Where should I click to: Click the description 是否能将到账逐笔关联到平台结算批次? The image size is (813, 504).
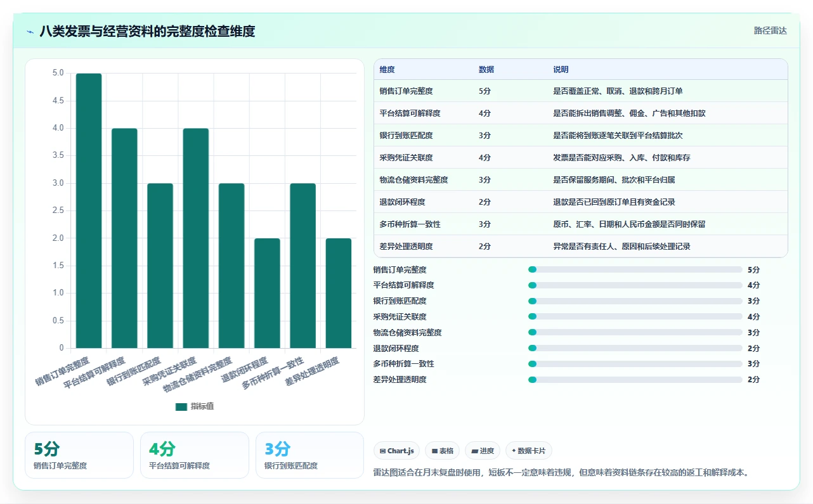pyautogui.click(x=618, y=136)
